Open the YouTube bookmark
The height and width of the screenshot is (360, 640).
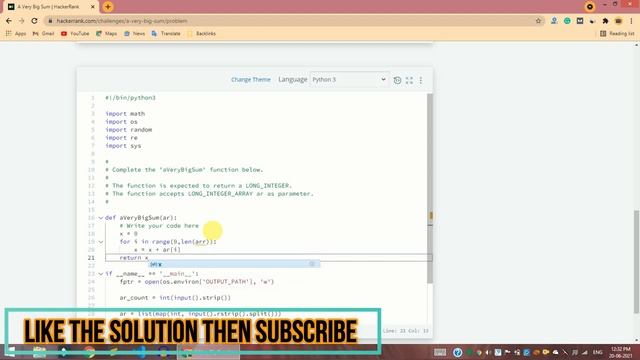coord(75,33)
